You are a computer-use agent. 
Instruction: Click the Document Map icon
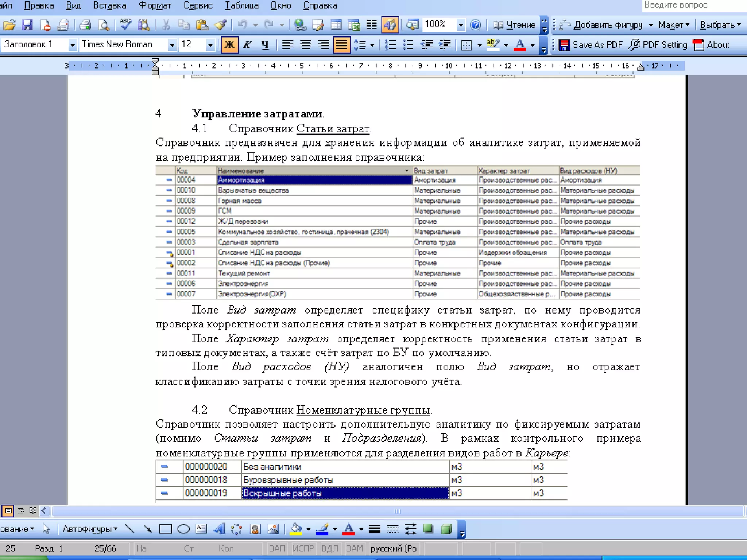click(x=412, y=25)
